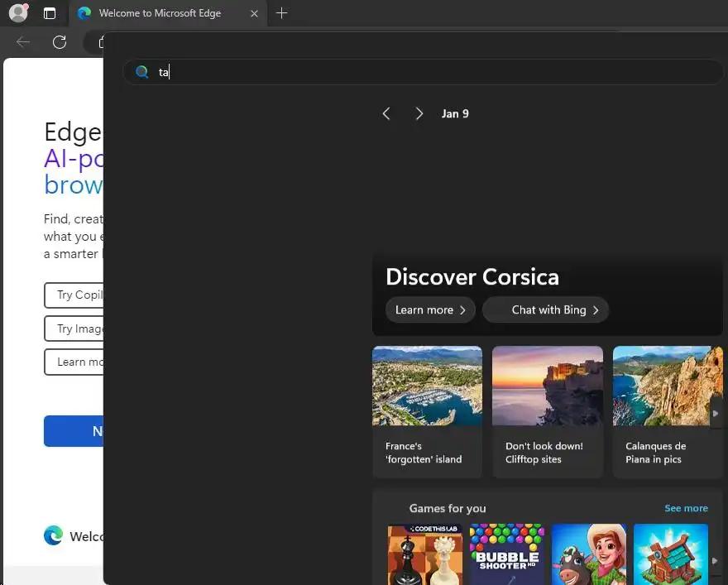Refresh the page with reload icon
The image size is (728, 585).
click(60, 42)
